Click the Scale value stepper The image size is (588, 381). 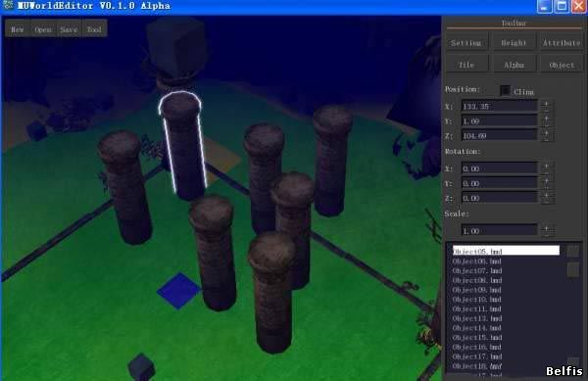tap(547, 230)
